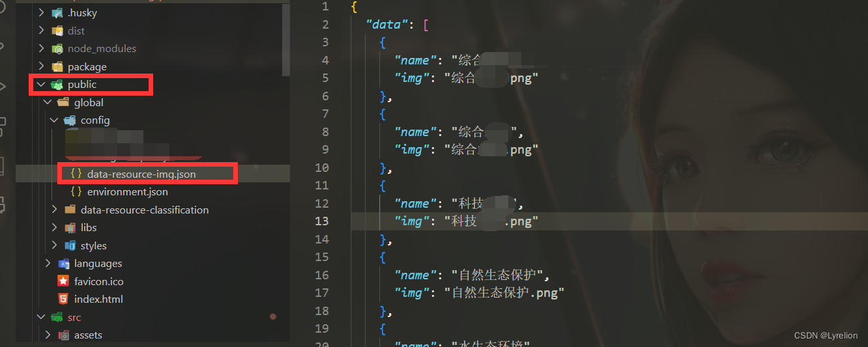Collapse the global folder chevron

click(48, 102)
